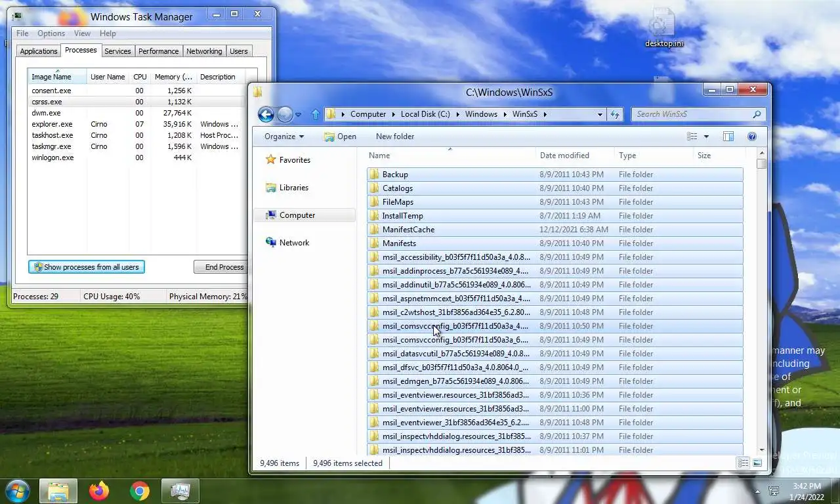Sort files by the Name column

[450, 156]
